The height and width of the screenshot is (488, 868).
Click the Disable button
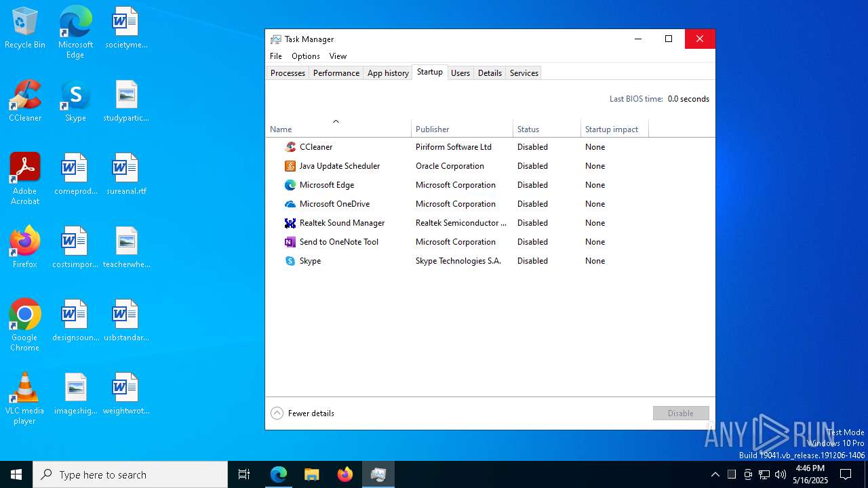coord(681,413)
